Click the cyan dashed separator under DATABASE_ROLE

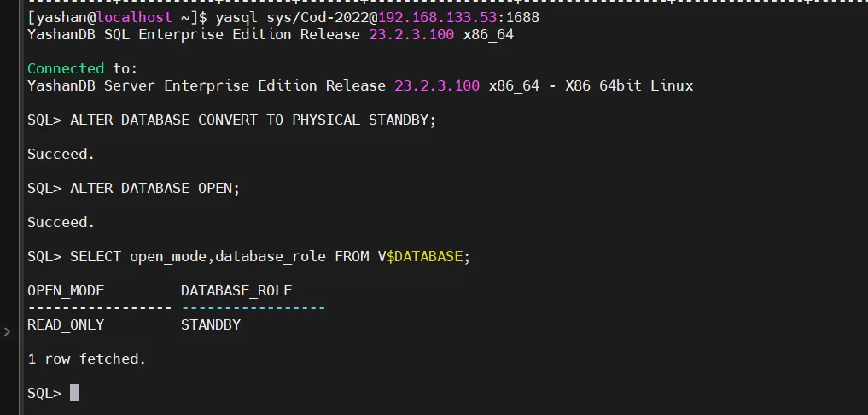click(253, 307)
